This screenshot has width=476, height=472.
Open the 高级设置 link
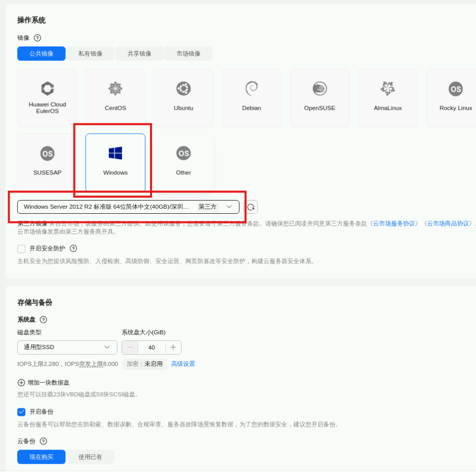pos(183,364)
